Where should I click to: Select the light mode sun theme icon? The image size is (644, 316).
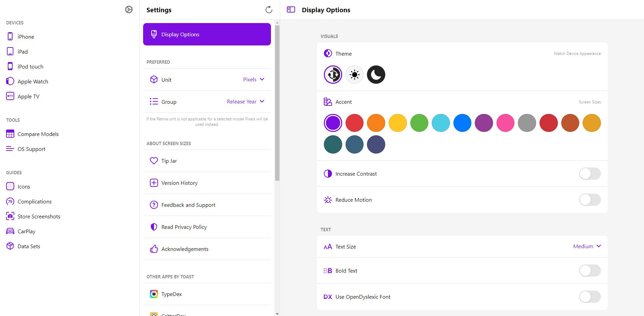point(354,75)
